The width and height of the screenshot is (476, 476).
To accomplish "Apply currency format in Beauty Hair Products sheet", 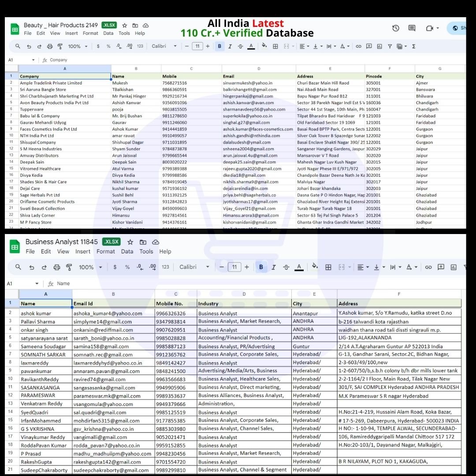I will coord(98,46).
